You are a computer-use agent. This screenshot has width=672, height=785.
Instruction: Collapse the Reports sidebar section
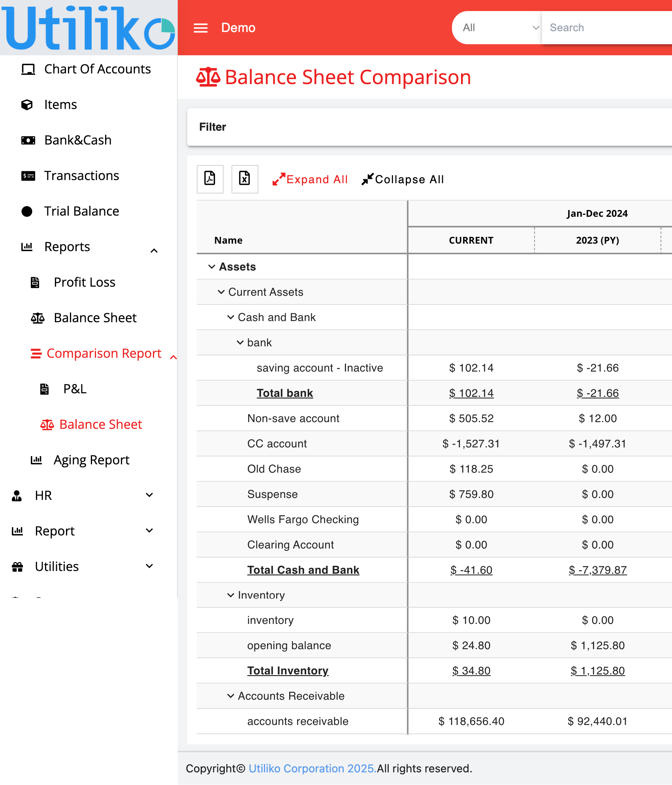[154, 250]
